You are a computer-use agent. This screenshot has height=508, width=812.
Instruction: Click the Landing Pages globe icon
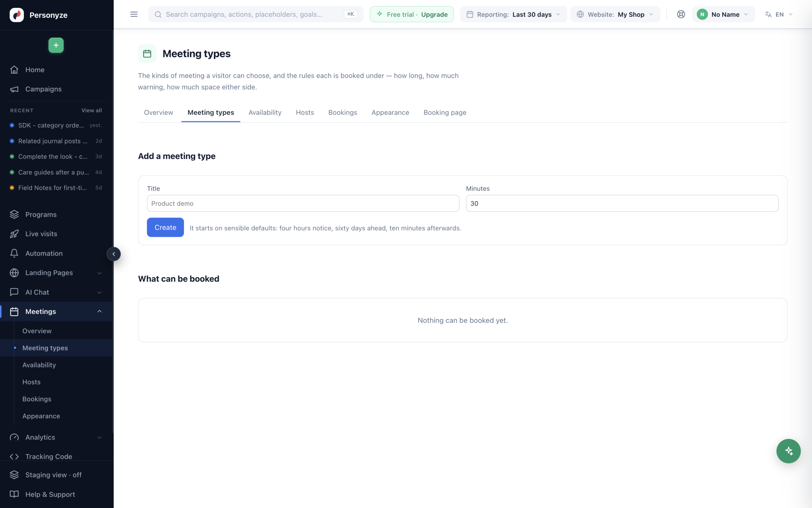click(14, 273)
